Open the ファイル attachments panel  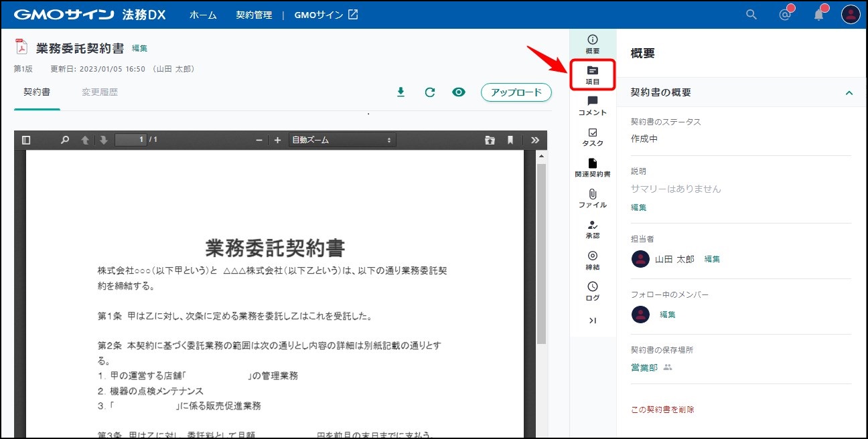point(592,198)
